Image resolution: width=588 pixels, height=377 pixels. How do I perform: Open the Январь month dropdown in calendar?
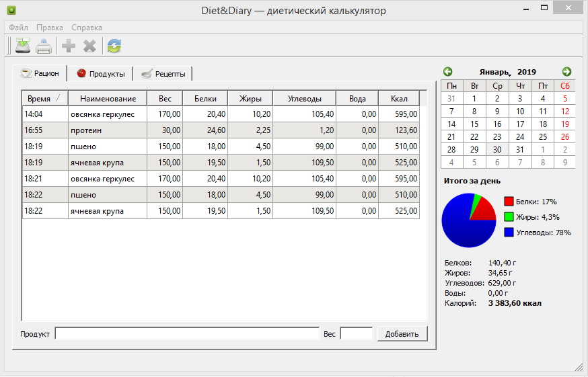(x=495, y=71)
